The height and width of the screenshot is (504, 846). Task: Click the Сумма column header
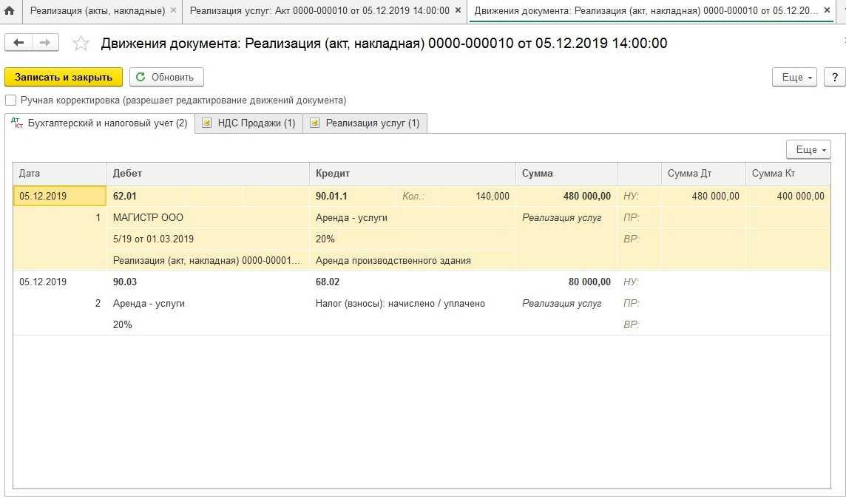(538, 173)
